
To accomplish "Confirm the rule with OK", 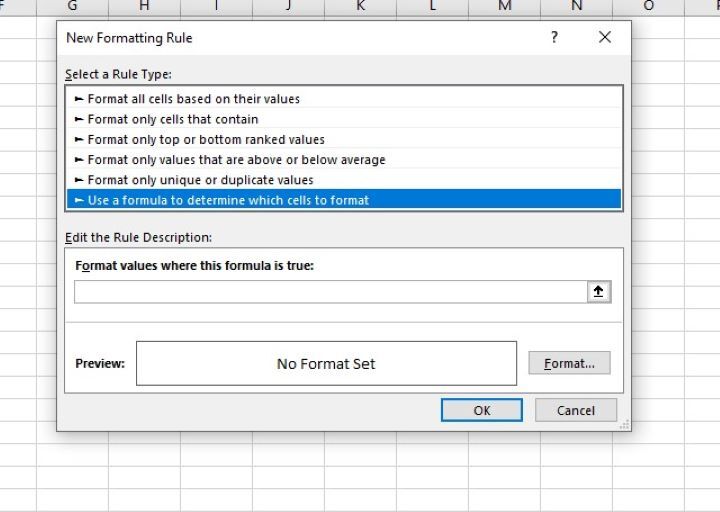I will point(482,410).
